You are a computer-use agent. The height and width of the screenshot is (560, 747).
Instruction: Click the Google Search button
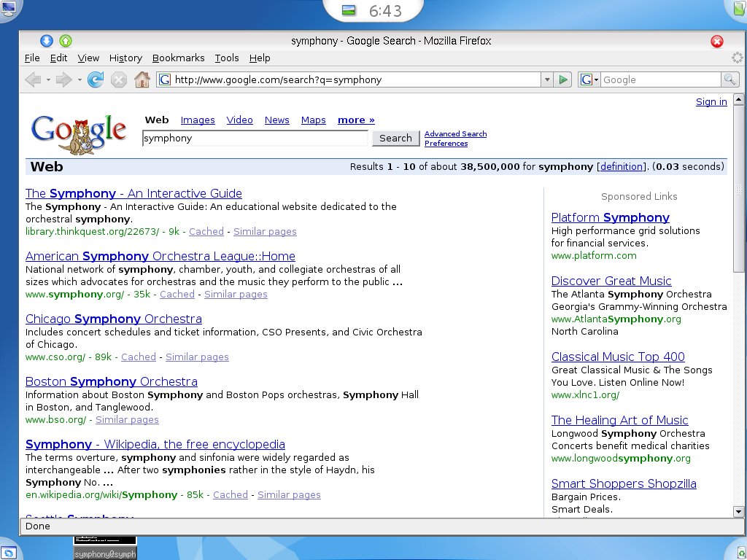[x=395, y=138]
